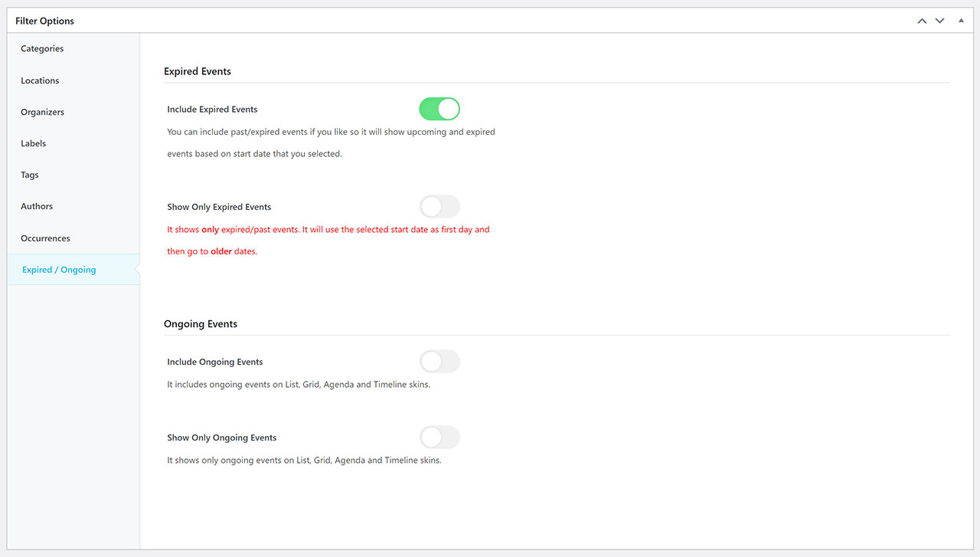Select the Organizers filter tab
Image resolution: width=980 pixels, height=557 pixels.
pyautogui.click(x=42, y=112)
